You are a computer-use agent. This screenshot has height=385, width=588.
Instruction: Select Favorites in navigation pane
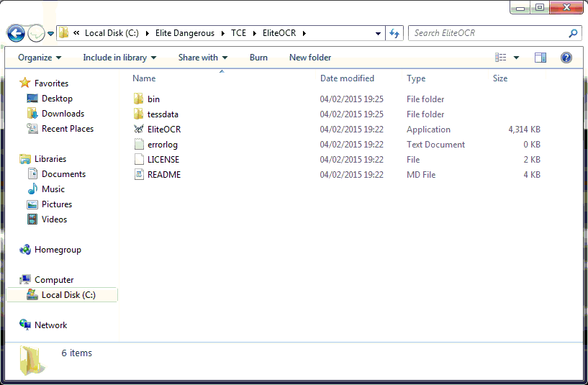(51, 83)
